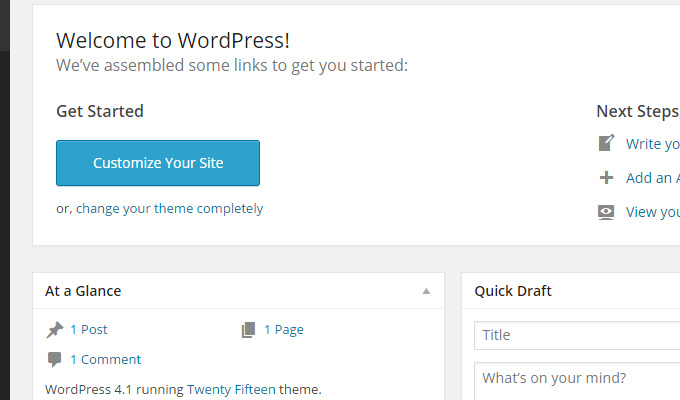Toggle the At a Glance panel header title
The height and width of the screenshot is (400, 680).
[x=83, y=291]
